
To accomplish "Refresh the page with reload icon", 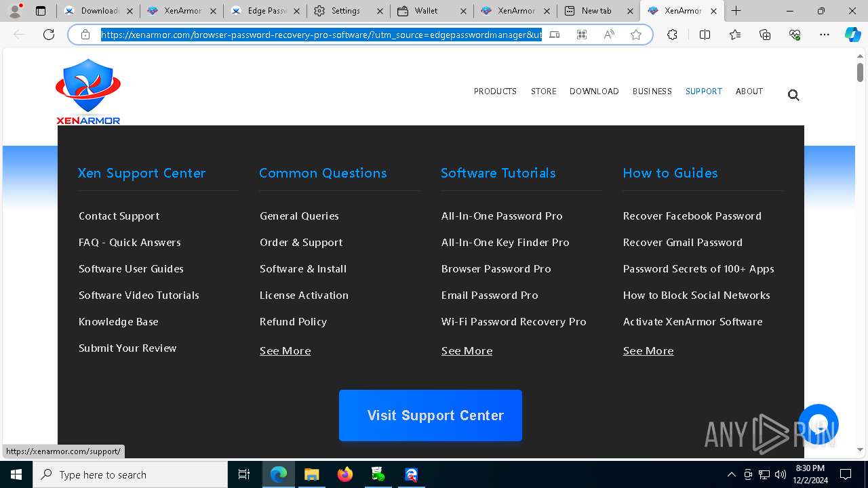I will pyautogui.click(x=49, y=35).
